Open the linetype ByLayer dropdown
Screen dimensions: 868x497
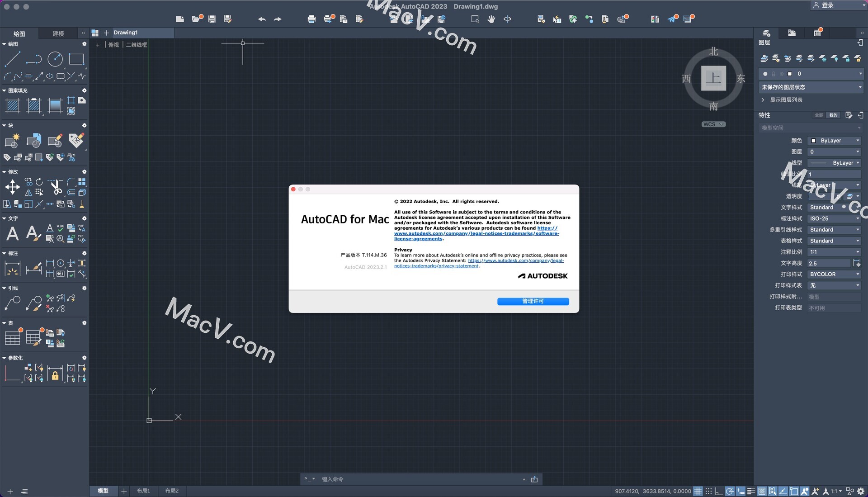click(835, 163)
